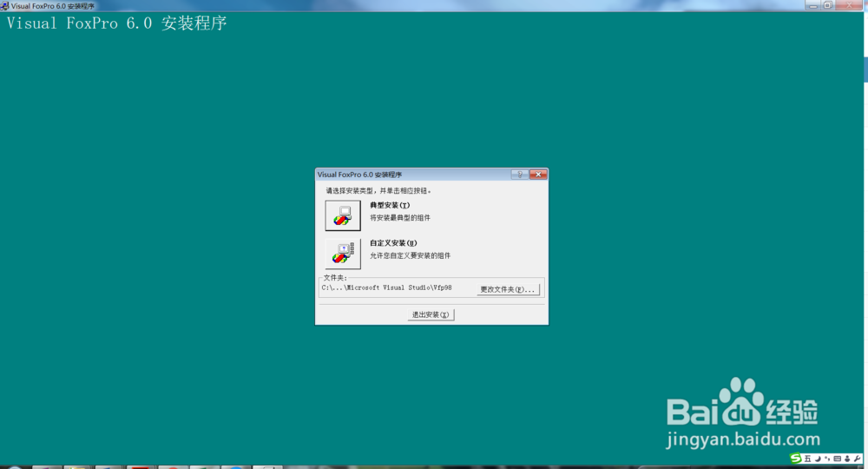Screen dimensions: 868x469
Task: Open the wrench settings icon in IME bar
Action: [x=857, y=459]
